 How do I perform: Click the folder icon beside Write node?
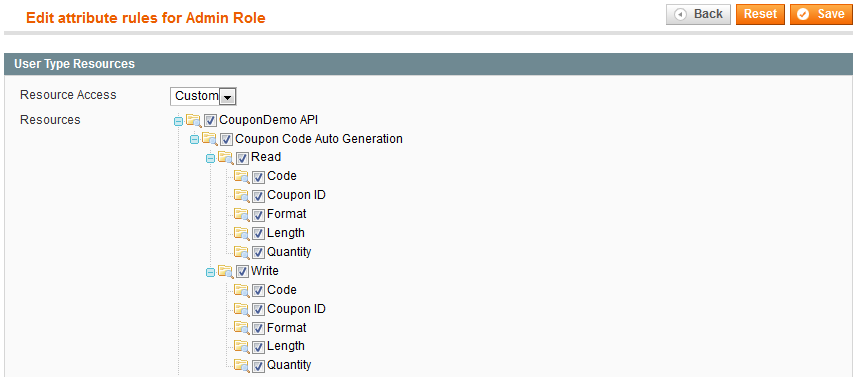pos(226,272)
